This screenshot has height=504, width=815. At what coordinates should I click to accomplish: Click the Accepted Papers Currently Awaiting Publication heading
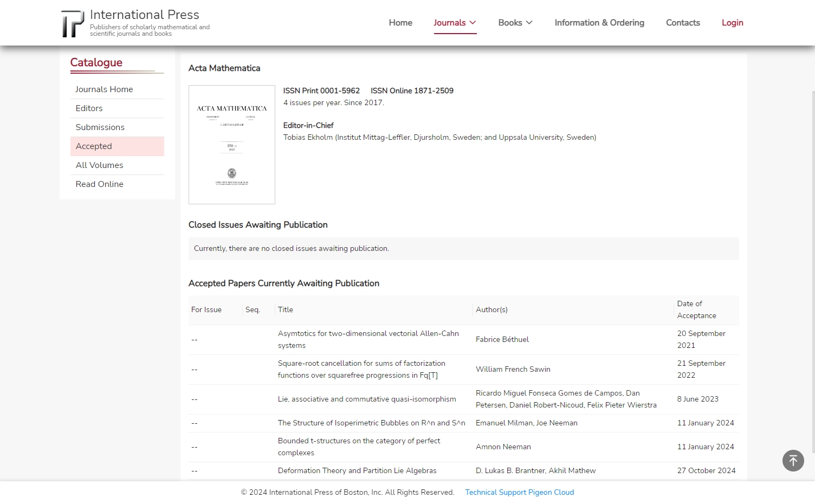click(284, 283)
